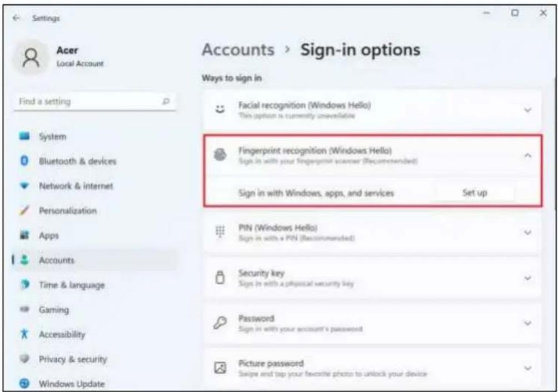
Task: Expand the Password sign-in option
Action: [x=372, y=323]
